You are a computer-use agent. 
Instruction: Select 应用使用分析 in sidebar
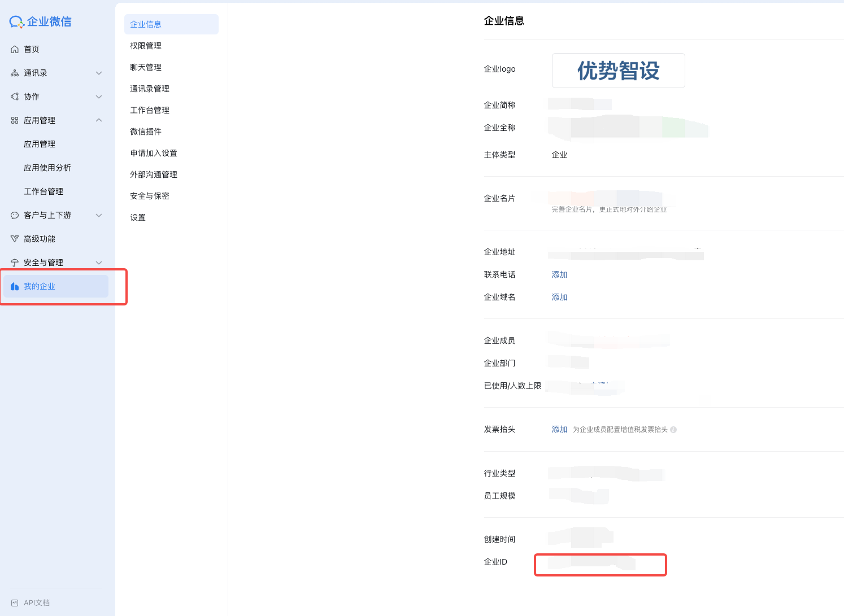click(x=47, y=168)
